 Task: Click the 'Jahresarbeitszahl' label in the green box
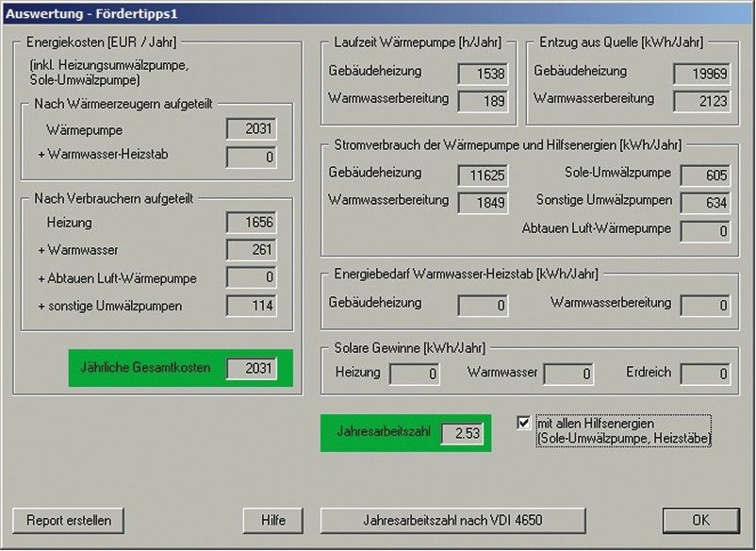[384, 431]
